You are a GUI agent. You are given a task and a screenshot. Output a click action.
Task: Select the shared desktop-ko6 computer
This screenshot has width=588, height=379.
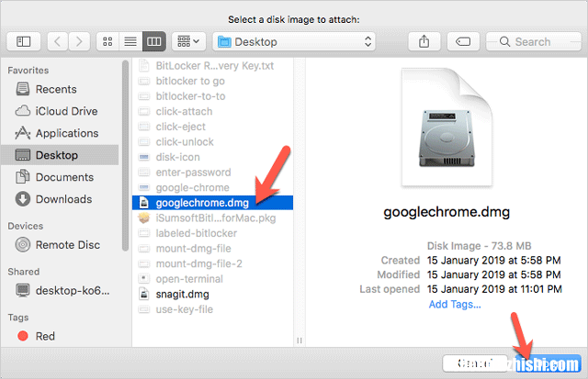coord(60,291)
